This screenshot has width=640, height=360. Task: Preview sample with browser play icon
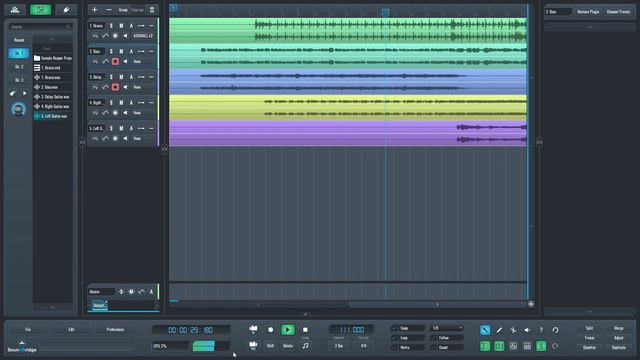(24, 93)
